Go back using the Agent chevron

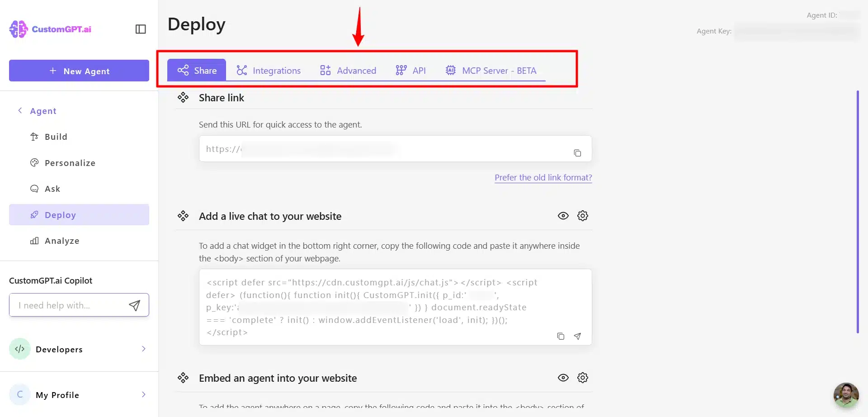[20, 110]
